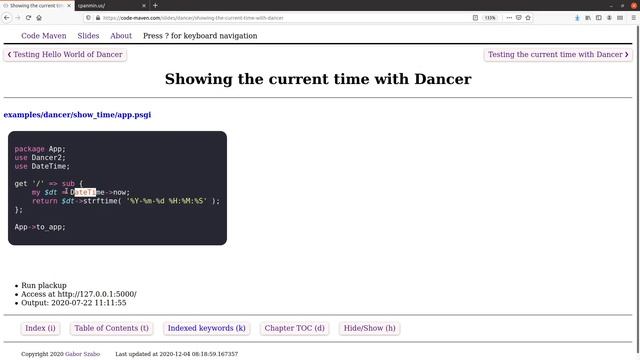Open the Code Maven nav link
Screen dimensions: 640x360
pos(44,36)
